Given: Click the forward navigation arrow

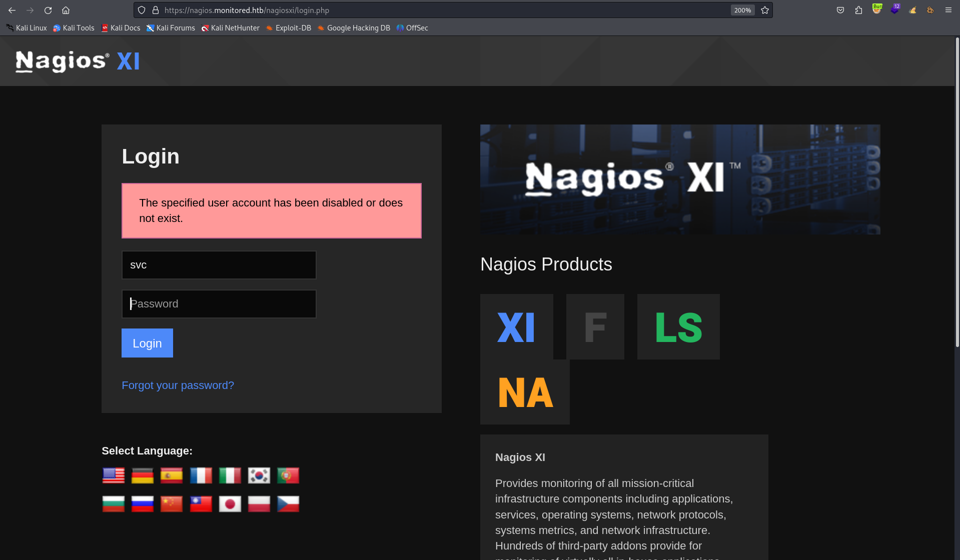Looking at the screenshot, I should click(x=30, y=10).
